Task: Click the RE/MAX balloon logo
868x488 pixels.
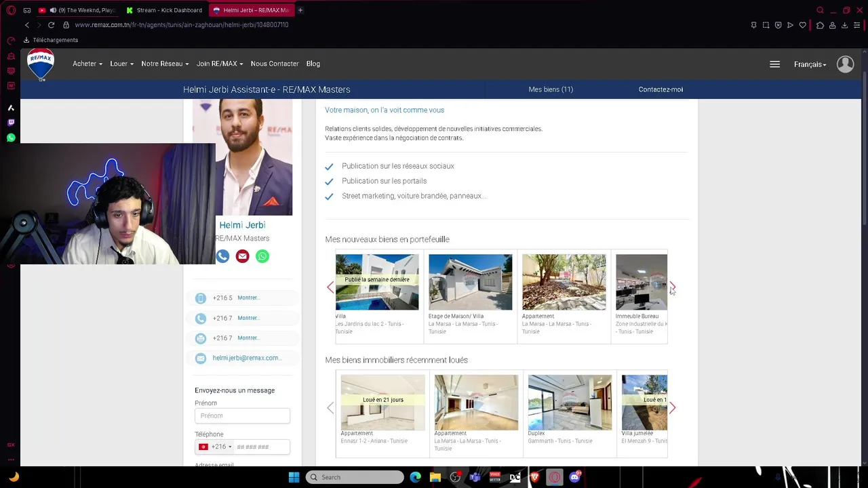Action: (41, 65)
